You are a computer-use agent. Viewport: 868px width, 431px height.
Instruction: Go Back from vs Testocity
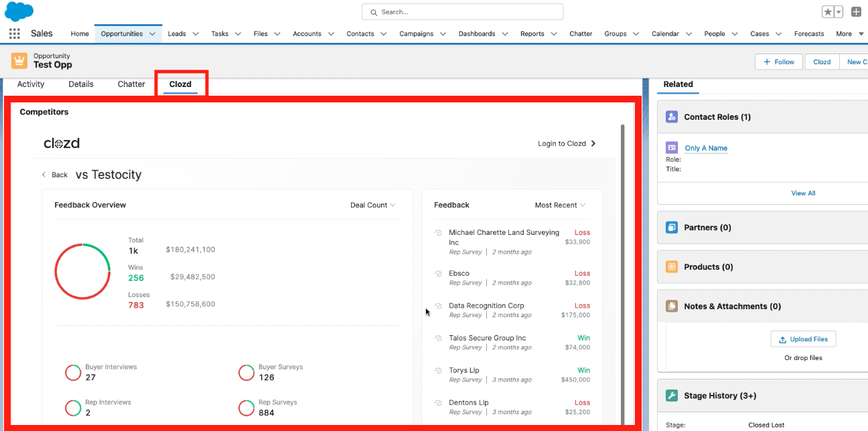[x=54, y=175]
